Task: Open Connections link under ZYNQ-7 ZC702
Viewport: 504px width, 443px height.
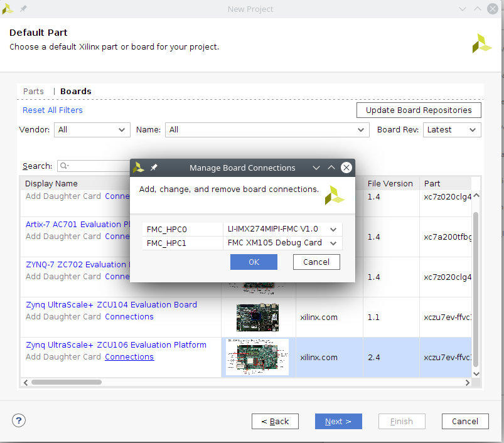Action: pos(117,277)
